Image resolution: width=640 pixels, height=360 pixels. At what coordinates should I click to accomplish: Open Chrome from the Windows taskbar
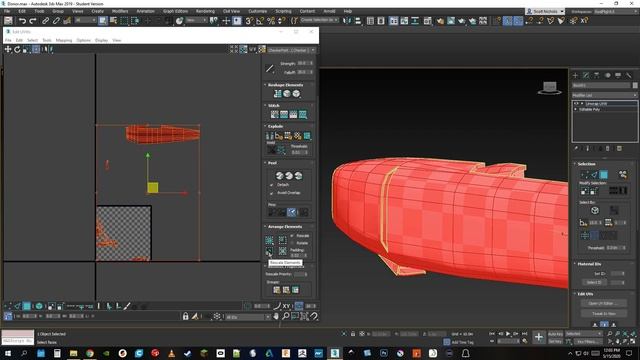pos(90,353)
